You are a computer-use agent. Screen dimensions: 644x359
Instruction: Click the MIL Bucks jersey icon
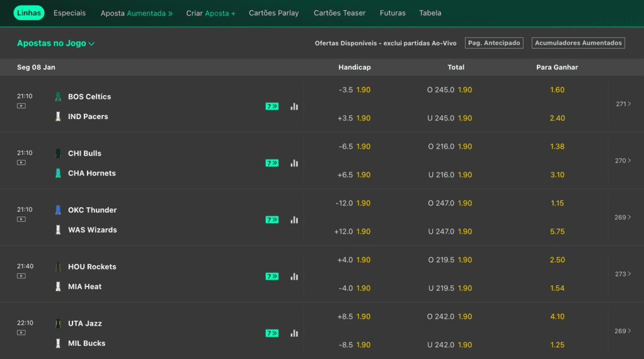click(58, 343)
